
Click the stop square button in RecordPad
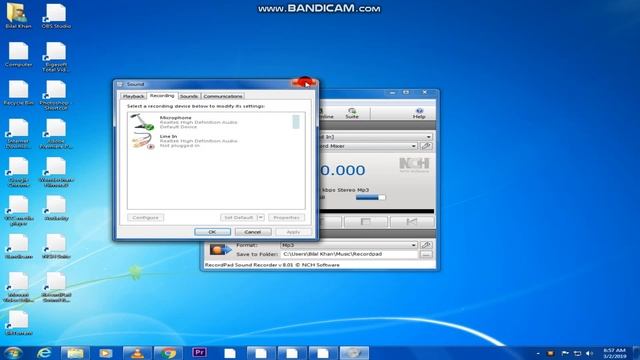(366, 222)
